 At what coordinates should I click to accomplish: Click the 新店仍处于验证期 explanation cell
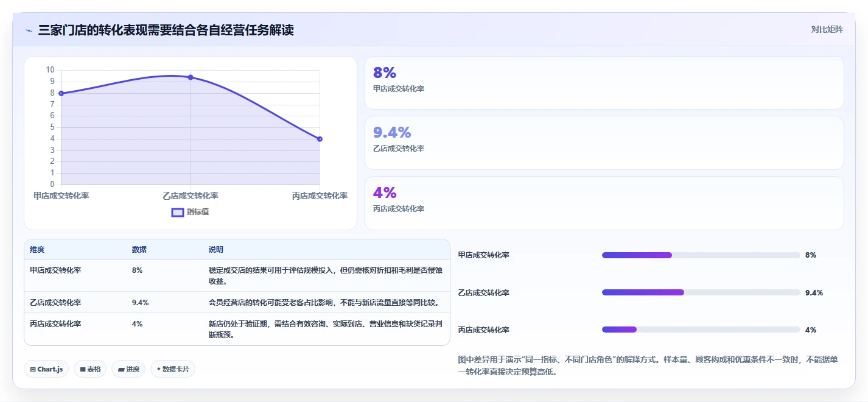click(x=325, y=329)
